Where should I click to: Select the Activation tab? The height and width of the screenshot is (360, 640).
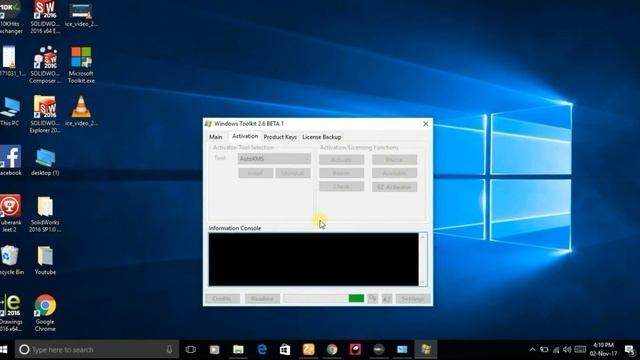point(245,136)
